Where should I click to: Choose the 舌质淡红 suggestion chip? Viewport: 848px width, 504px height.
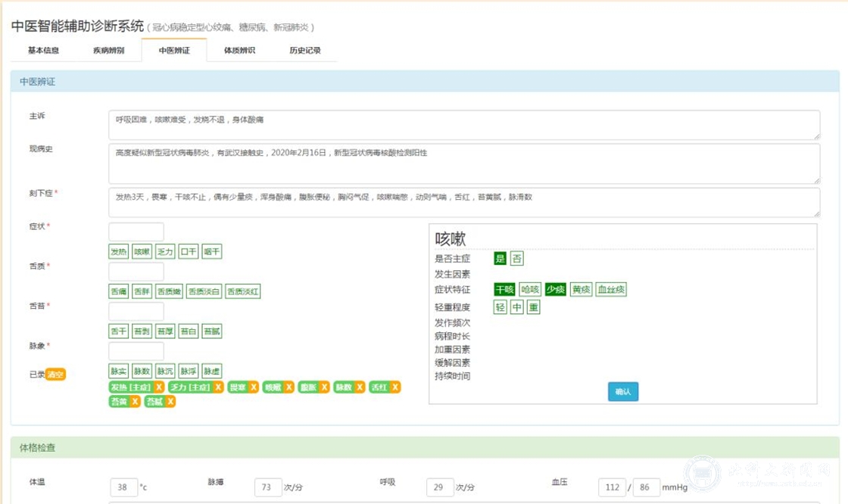(243, 291)
